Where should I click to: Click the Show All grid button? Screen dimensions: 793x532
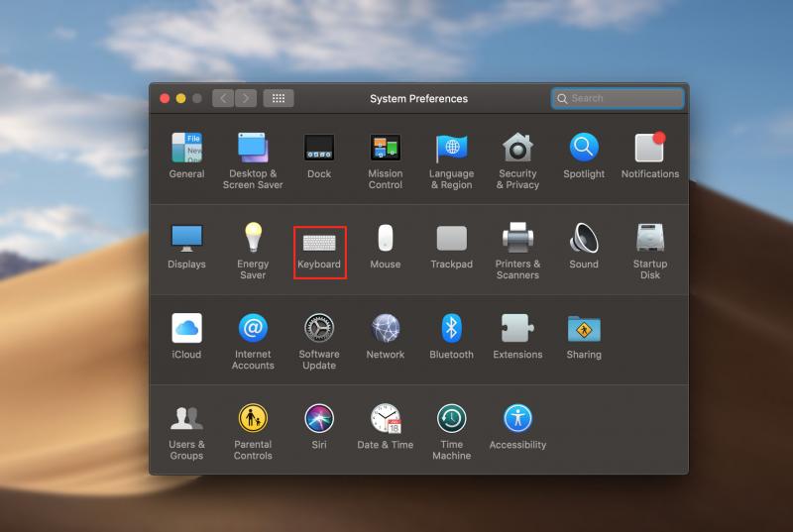(x=279, y=98)
